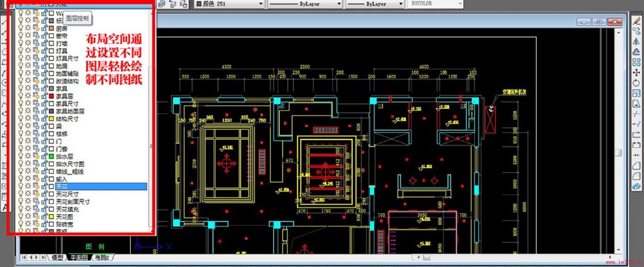This screenshot has width=644, height=267.
Task: Select the 天花尺寸 layer in list
Action: [x=67, y=194]
